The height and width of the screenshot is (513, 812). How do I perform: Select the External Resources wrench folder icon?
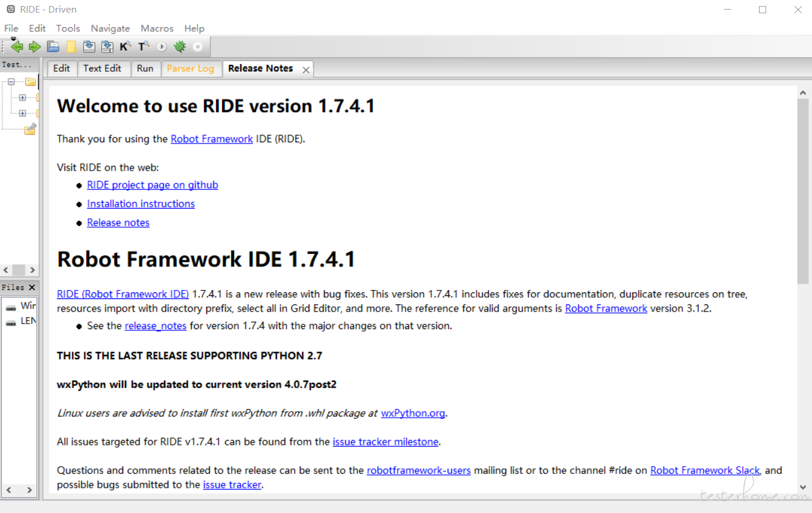tap(30, 129)
